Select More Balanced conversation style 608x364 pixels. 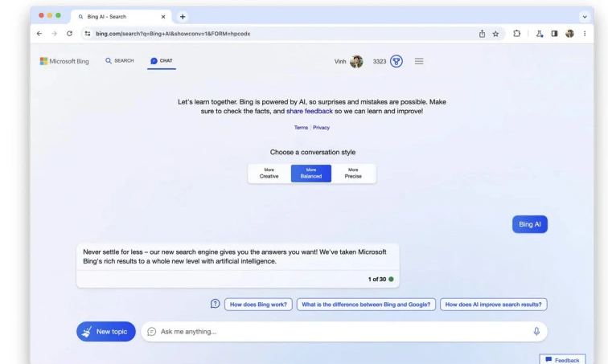pos(311,173)
